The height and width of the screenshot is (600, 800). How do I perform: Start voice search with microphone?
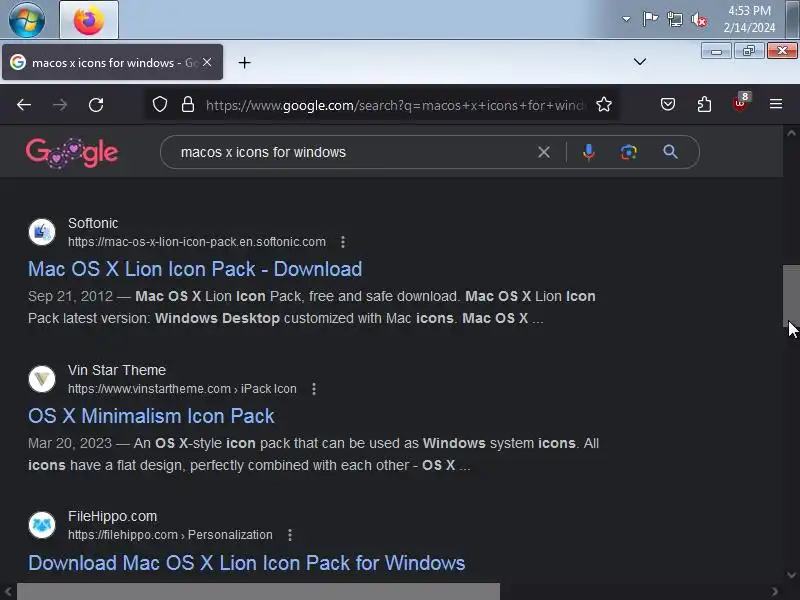[x=589, y=152]
